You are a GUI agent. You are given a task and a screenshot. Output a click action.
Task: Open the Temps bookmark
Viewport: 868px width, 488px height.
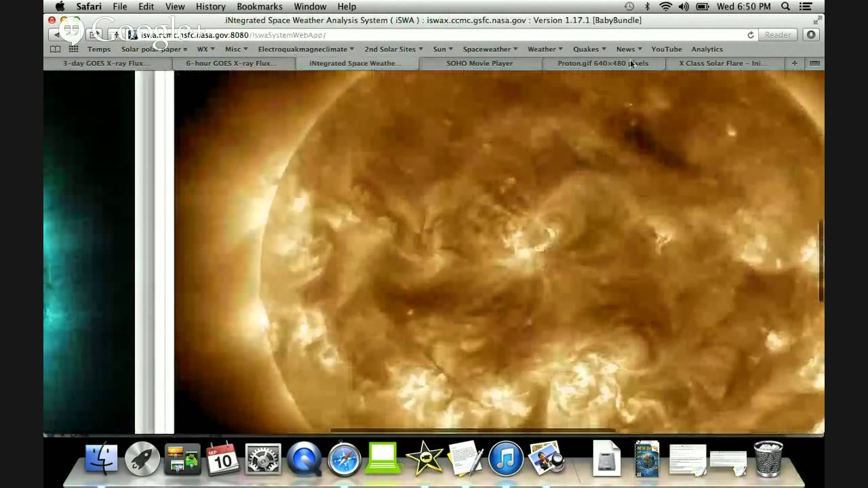(x=99, y=49)
